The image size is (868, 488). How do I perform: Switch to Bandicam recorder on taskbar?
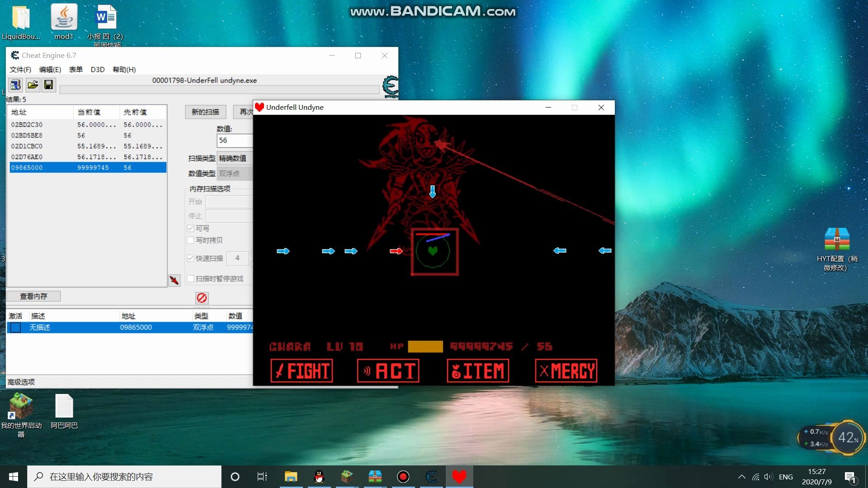pyautogui.click(x=403, y=477)
